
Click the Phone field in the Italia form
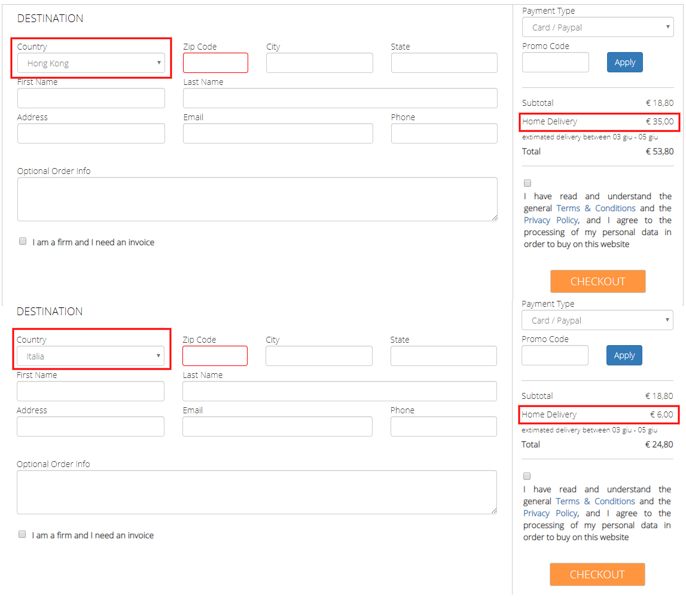[443, 426]
